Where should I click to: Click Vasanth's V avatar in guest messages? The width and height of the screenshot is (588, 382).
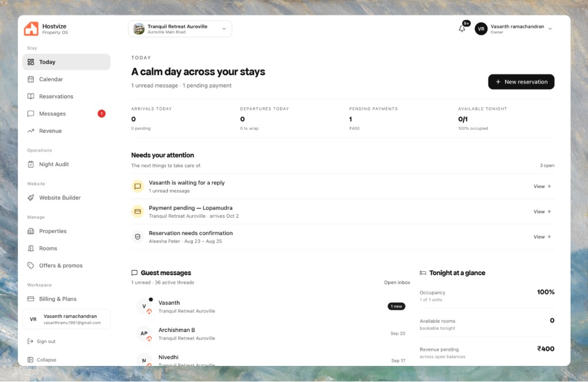click(144, 306)
